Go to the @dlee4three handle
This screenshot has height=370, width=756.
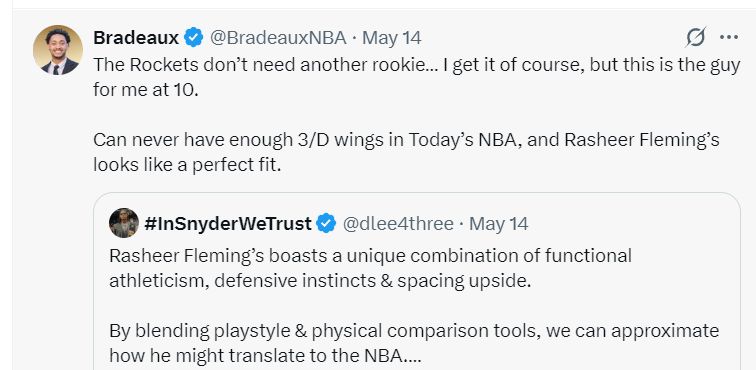click(x=398, y=223)
